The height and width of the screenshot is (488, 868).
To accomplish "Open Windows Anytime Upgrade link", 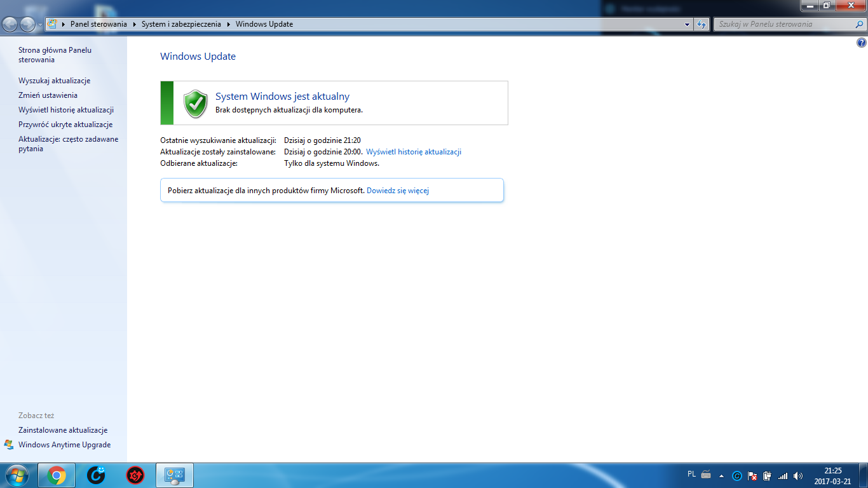I will pos(64,445).
